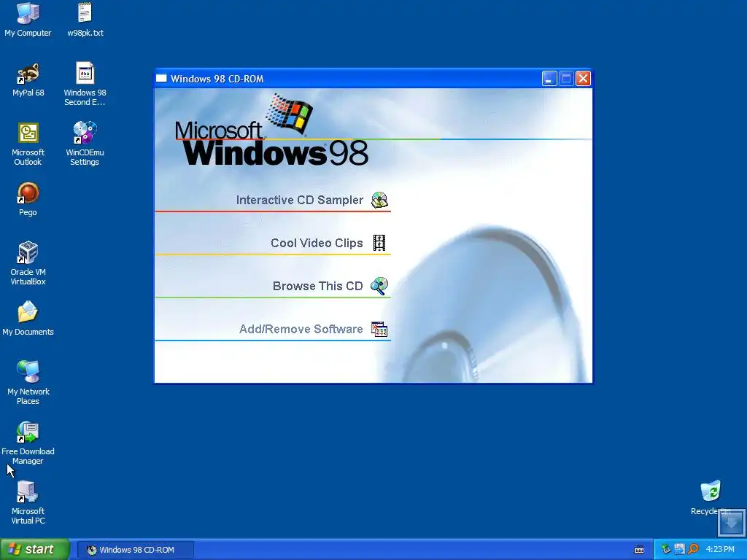Click the orange magnifier tray icon
This screenshot has width=747, height=560.
coord(693,550)
